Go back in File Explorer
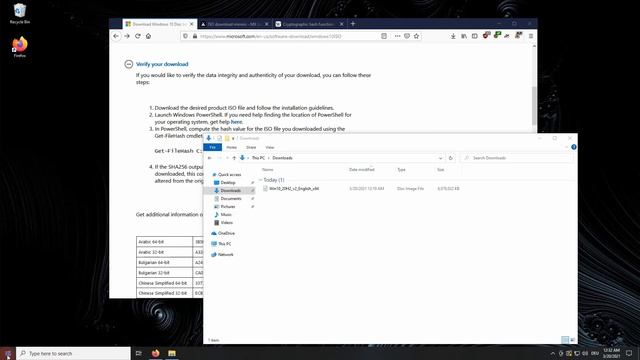The image size is (640, 360). tap(210, 158)
